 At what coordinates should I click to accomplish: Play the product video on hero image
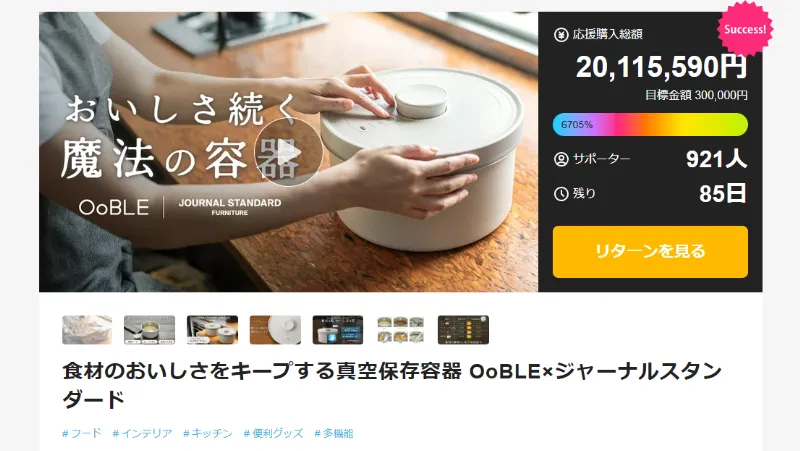click(288, 152)
